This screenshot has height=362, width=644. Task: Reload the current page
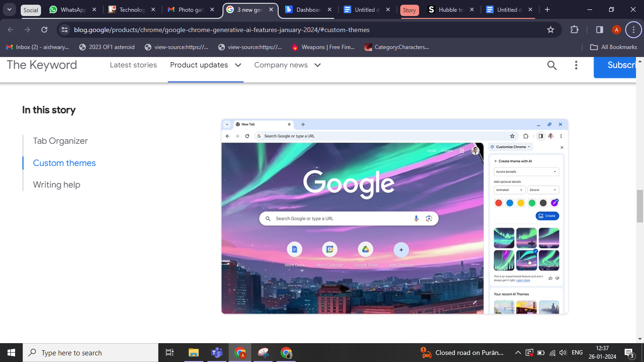[44, 30]
